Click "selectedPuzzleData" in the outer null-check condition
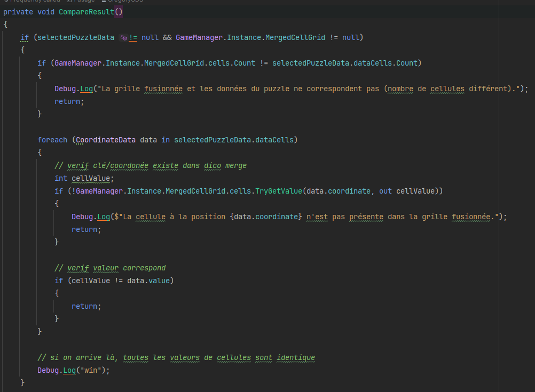 point(76,37)
